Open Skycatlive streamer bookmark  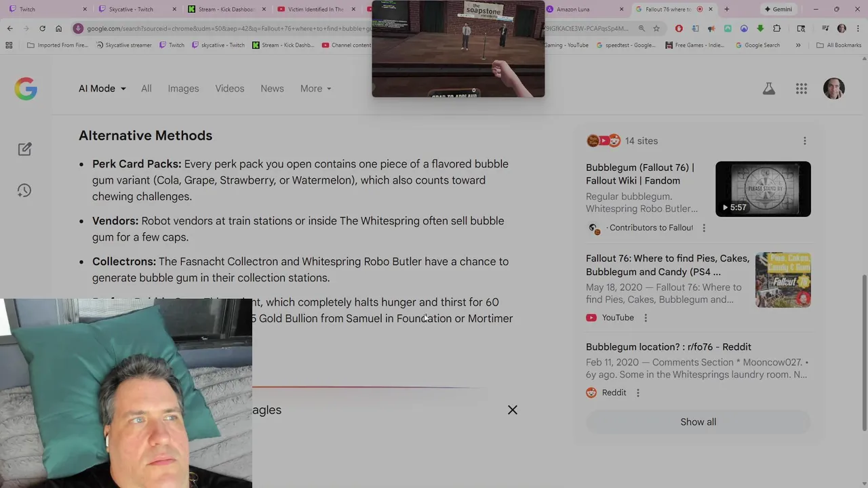point(123,45)
